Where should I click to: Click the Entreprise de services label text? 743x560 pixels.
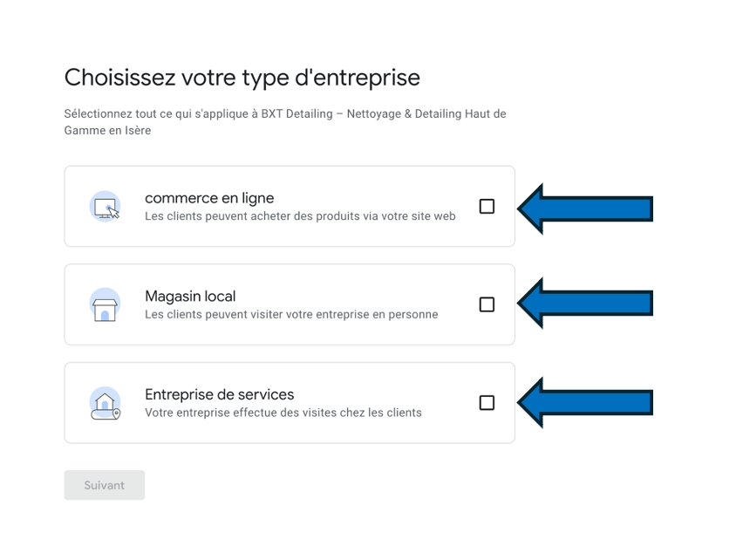tap(220, 394)
